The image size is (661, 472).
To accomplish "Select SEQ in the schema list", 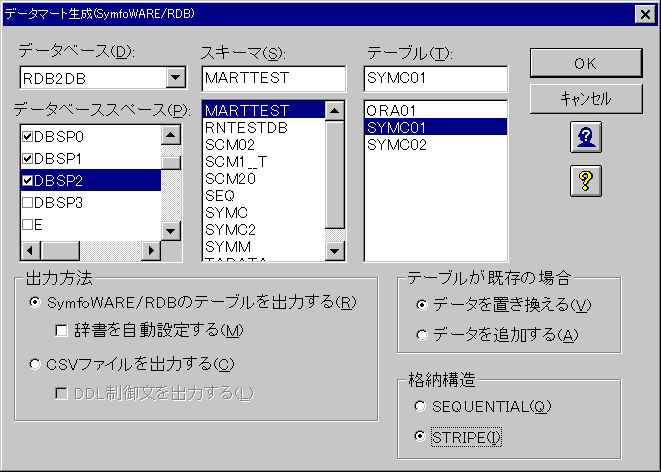I will click(264, 196).
